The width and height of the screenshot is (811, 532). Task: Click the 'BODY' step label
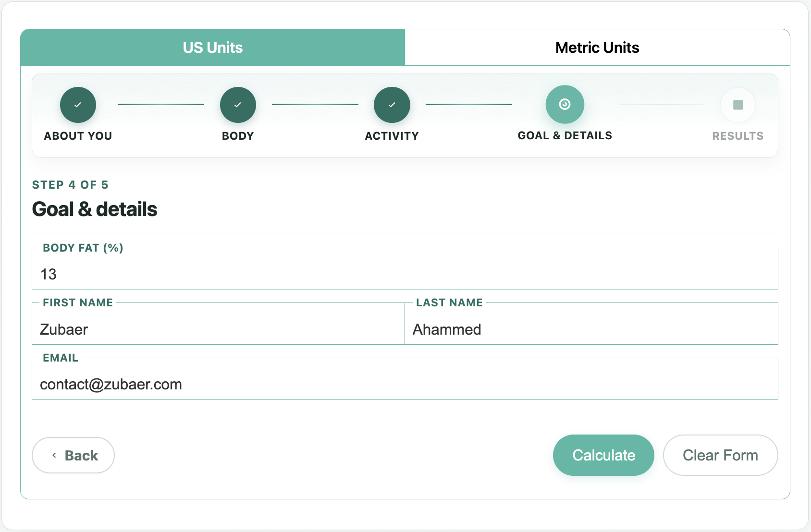click(238, 136)
